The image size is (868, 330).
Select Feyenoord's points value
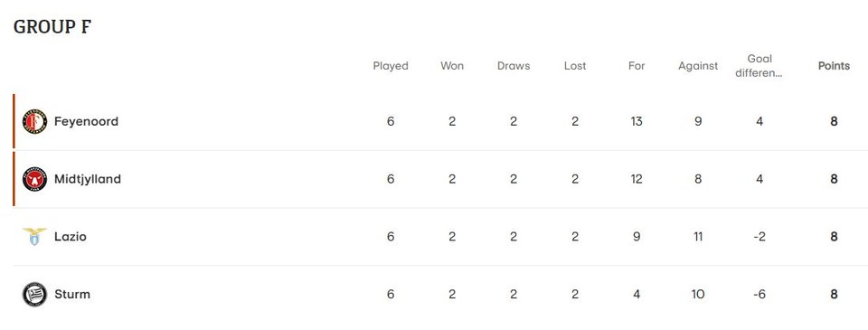click(x=834, y=121)
